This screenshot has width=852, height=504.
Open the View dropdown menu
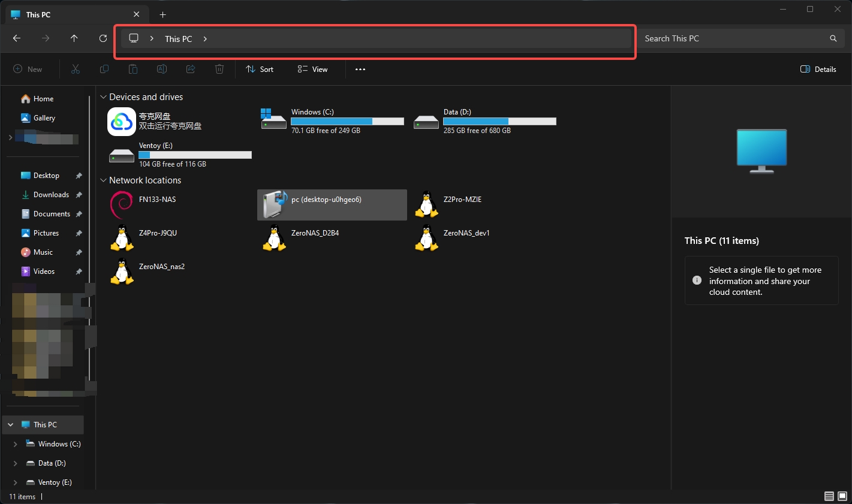[x=313, y=70]
